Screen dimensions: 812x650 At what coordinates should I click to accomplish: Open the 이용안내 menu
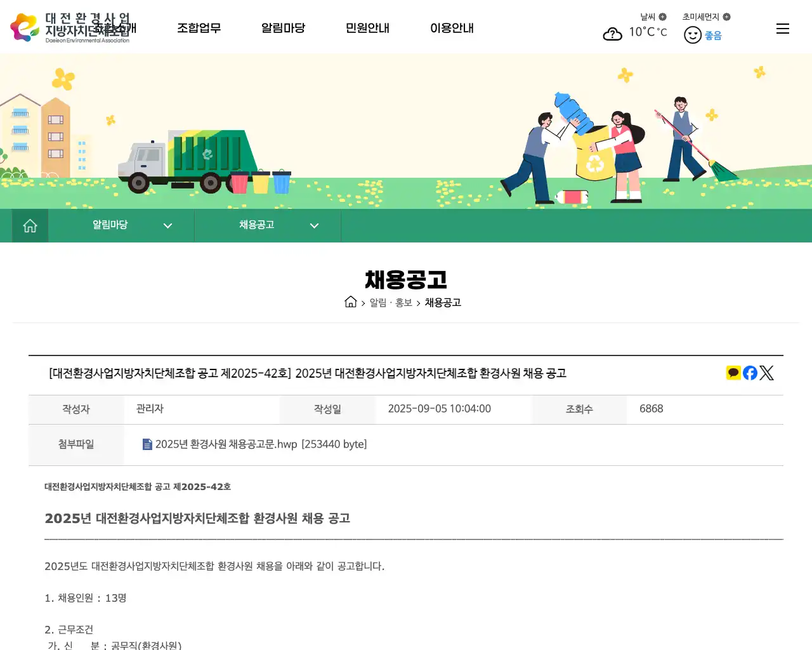point(452,28)
